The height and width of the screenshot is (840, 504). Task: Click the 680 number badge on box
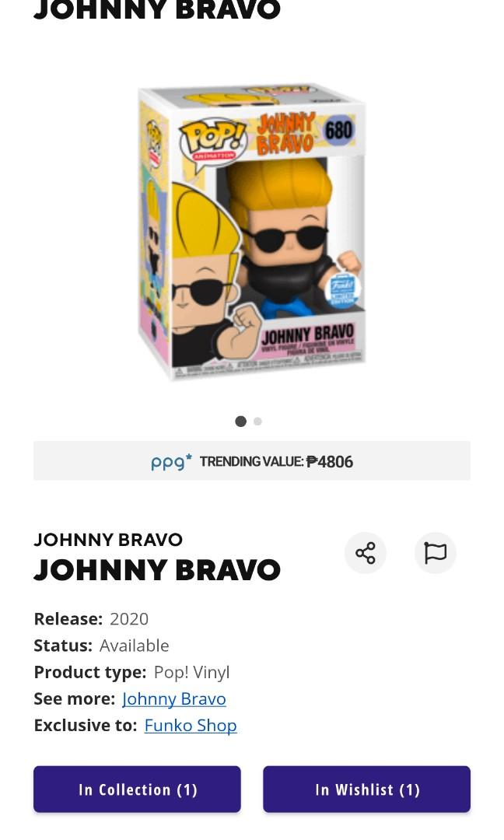(338, 130)
